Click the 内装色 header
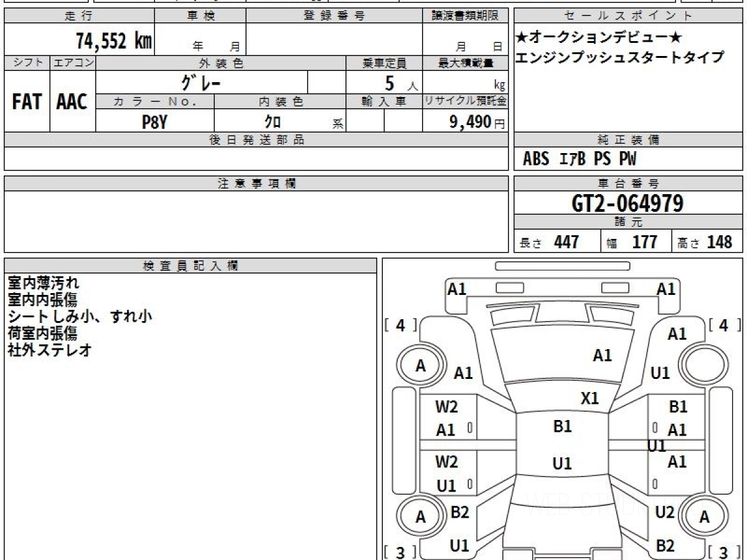The height and width of the screenshot is (560, 747). [280, 101]
